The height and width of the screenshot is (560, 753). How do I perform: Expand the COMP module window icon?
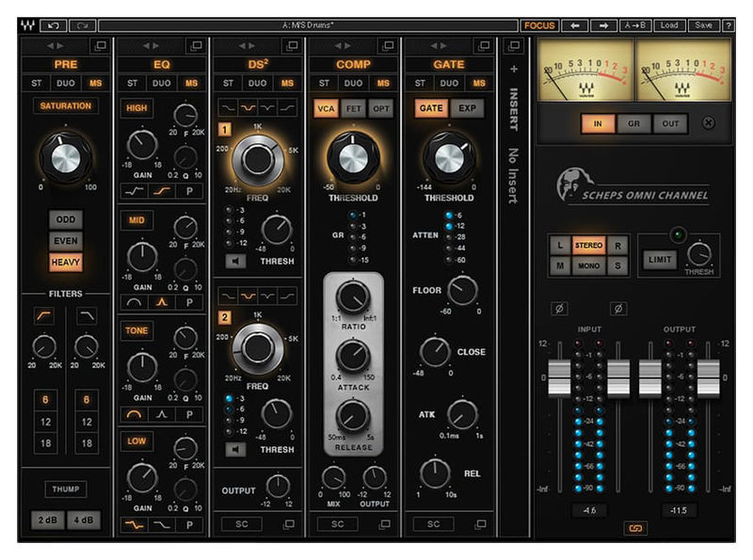tap(388, 45)
